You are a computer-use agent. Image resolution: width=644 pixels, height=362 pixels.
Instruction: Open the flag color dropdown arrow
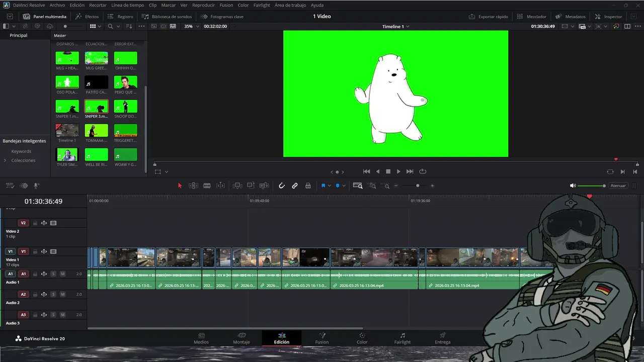coord(330,186)
